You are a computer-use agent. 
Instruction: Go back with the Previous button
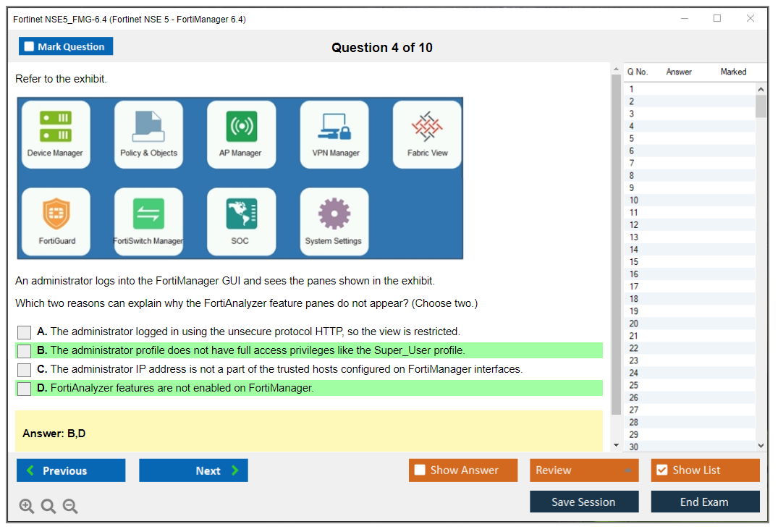coord(71,470)
